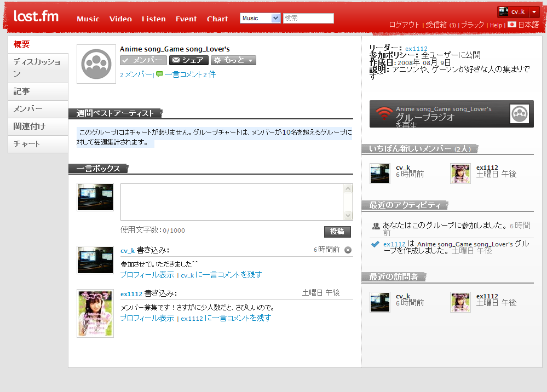547x392 pixels.
Task: Expand the cv_k account menu arrow
Action: point(534,12)
